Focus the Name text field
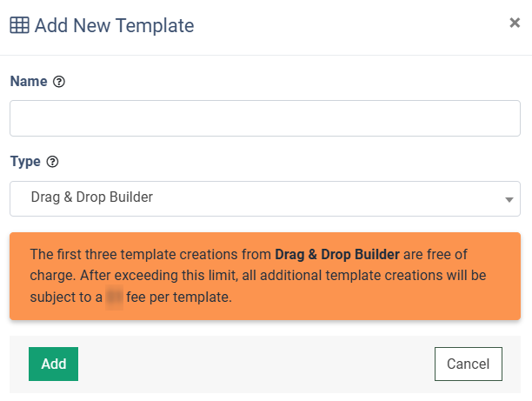The image size is (532, 401). [265, 118]
